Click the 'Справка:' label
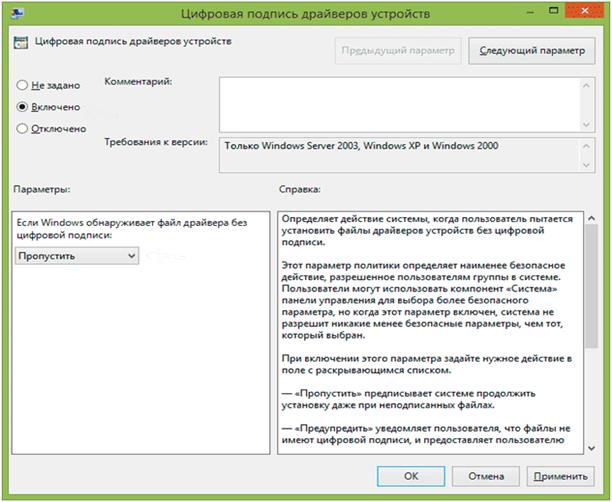This screenshot has height=502, width=612. click(300, 189)
